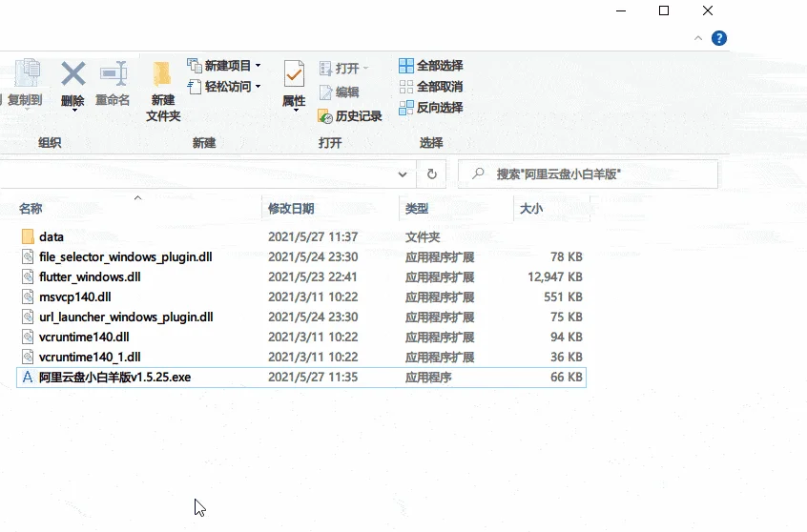The width and height of the screenshot is (807, 532).
Task: Click 全部选择 (select all)
Action: (431, 66)
